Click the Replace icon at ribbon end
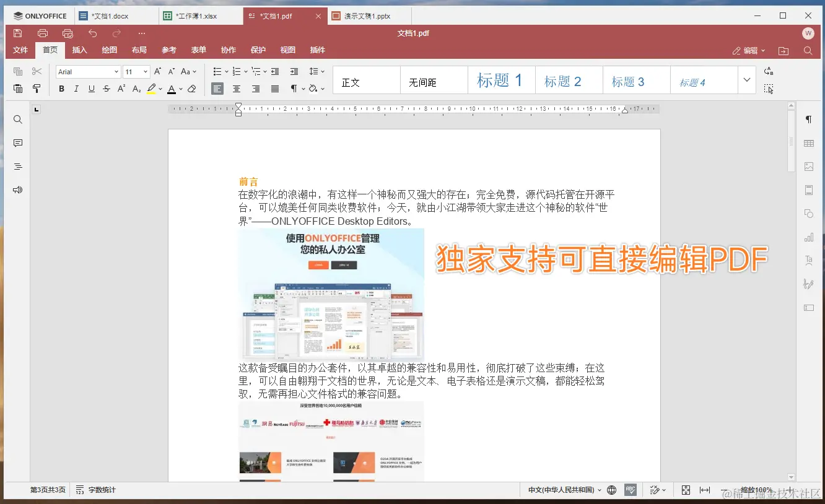825x504 pixels. (x=769, y=72)
